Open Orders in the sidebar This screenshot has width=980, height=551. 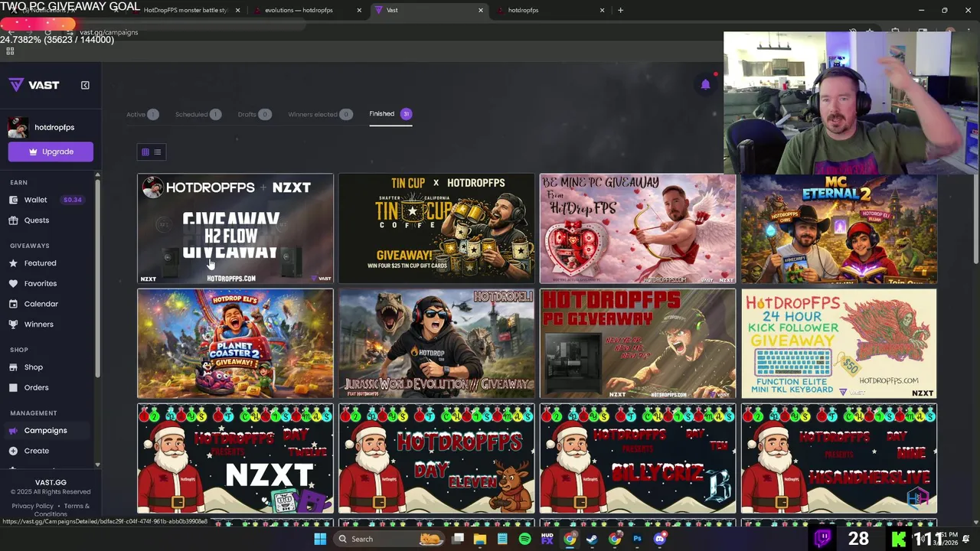36,387
